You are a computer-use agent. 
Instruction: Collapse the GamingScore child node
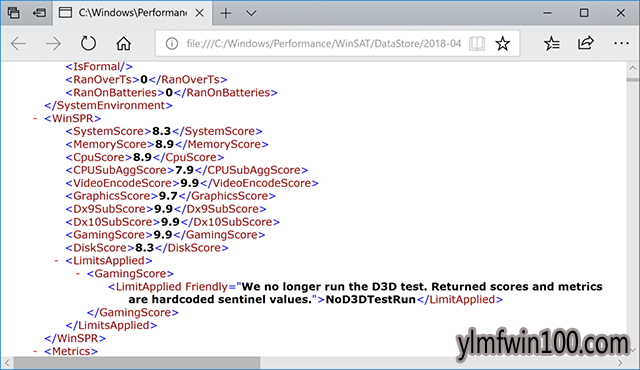tap(78, 274)
